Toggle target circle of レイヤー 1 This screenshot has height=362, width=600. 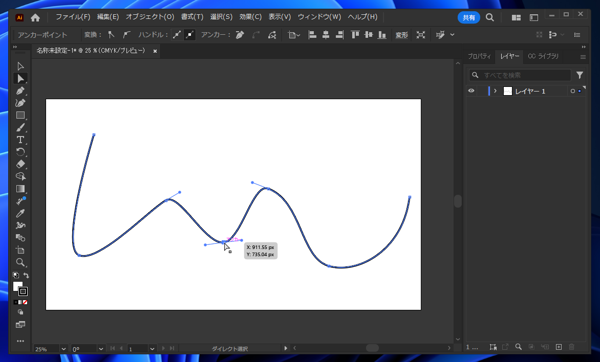click(572, 91)
